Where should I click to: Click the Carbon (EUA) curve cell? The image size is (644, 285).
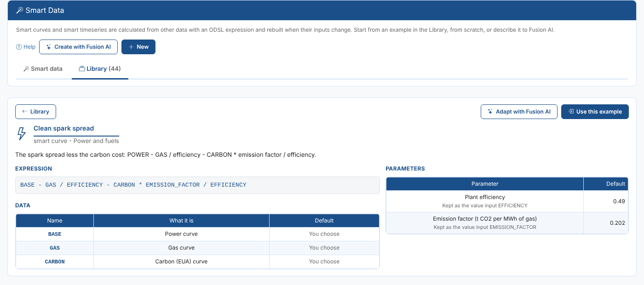point(181,262)
